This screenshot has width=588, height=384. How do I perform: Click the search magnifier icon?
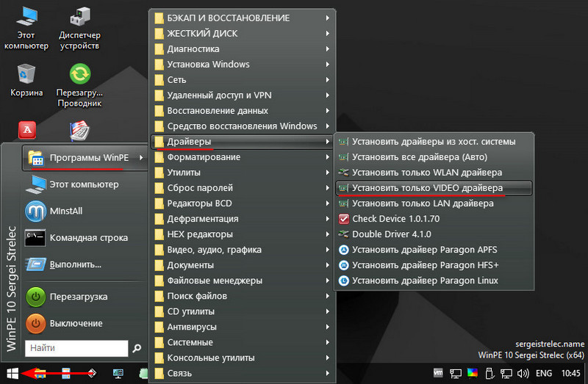[137, 349]
